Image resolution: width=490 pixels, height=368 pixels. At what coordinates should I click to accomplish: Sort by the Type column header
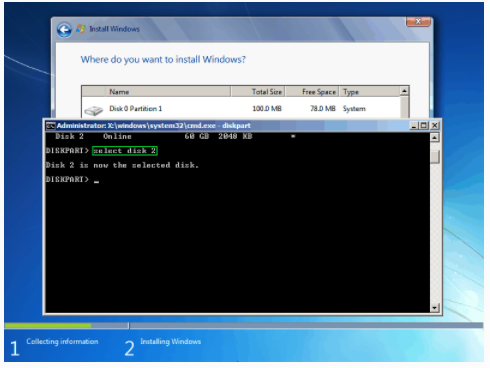pos(369,92)
